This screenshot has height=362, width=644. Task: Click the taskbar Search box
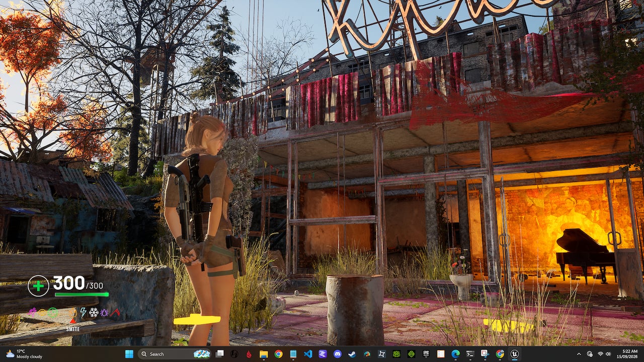pos(174,354)
